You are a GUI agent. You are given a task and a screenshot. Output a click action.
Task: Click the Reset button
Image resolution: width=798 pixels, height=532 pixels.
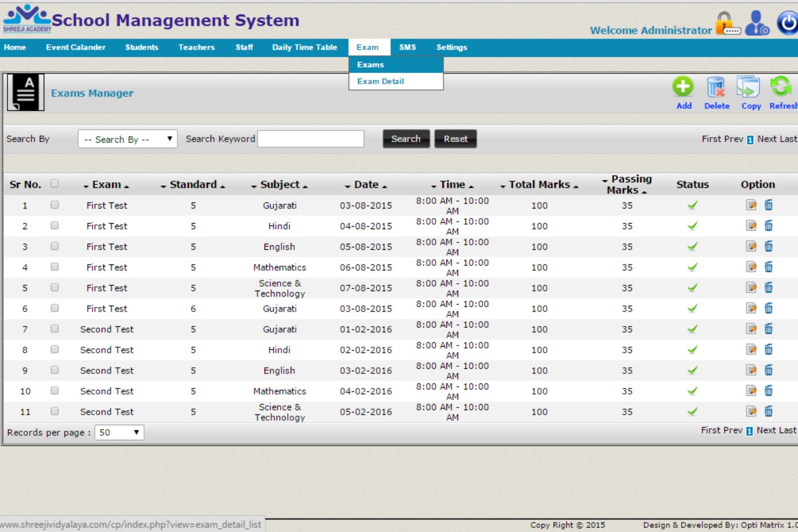[x=455, y=139]
